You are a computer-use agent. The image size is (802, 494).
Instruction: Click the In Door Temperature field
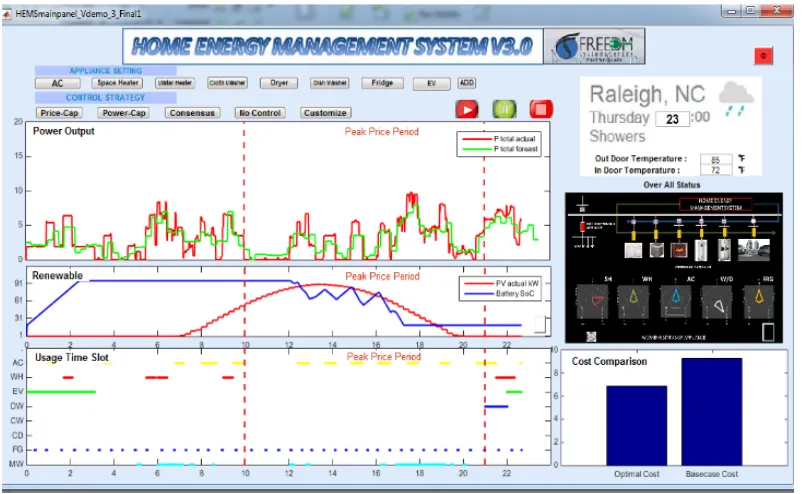click(x=716, y=170)
